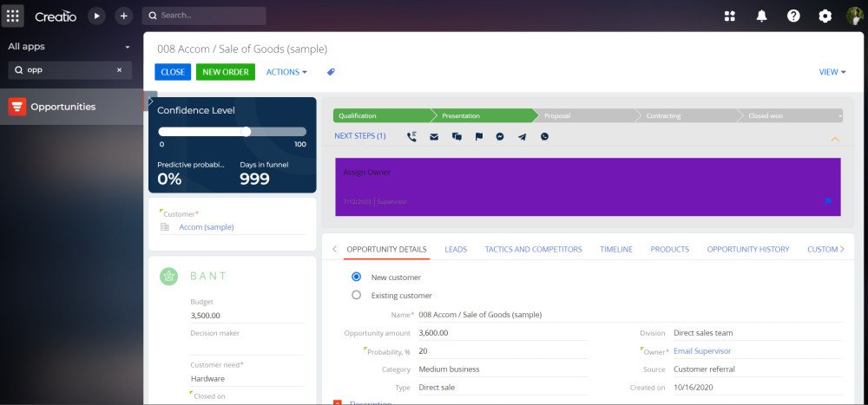The height and width of the screenshot is (405, 868).
Task: Click the Close button
Action: 173,72
